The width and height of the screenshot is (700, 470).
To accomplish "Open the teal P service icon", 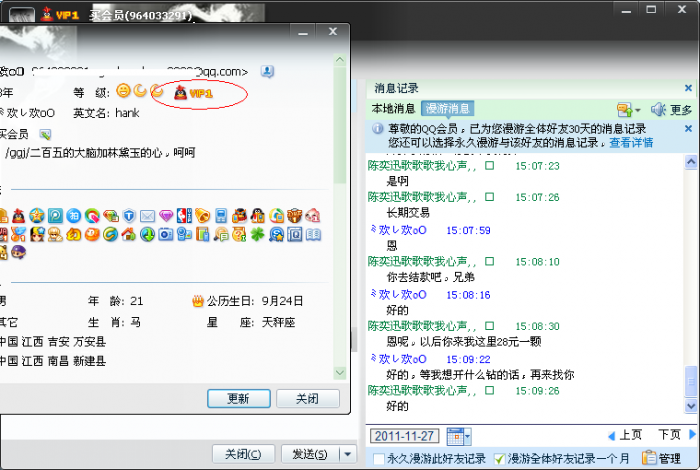I will tap(55, 216).
